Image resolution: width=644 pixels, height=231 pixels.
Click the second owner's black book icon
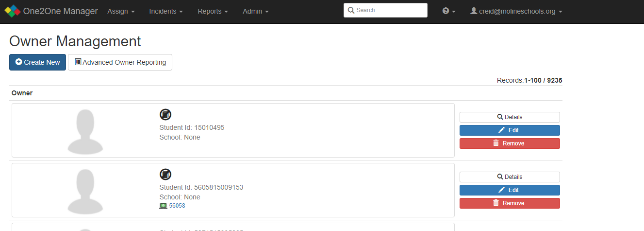[165, 175]
